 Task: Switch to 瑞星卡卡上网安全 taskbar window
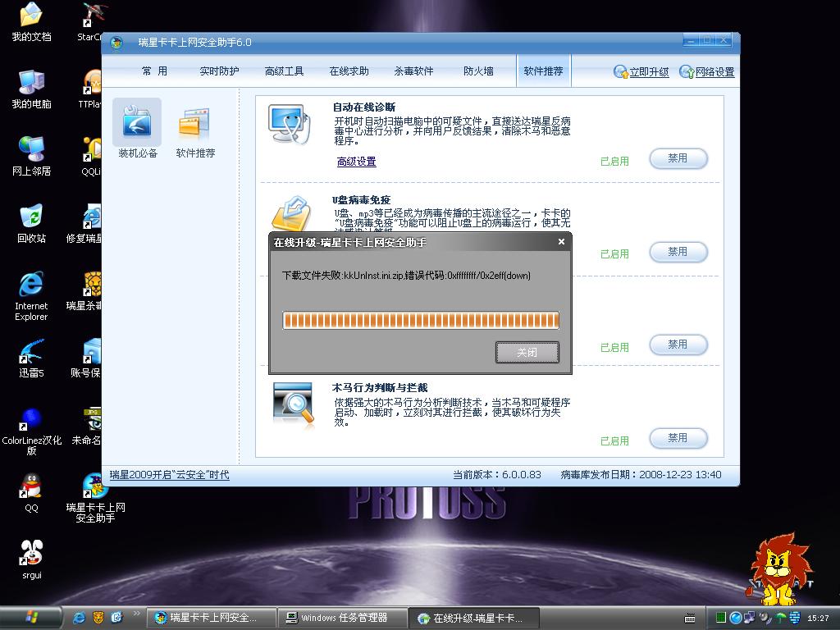pos(211,618)
